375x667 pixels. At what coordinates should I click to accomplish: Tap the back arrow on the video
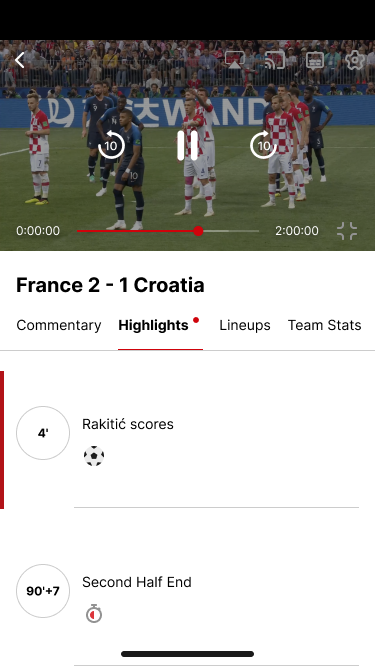[x=20, y=60]
